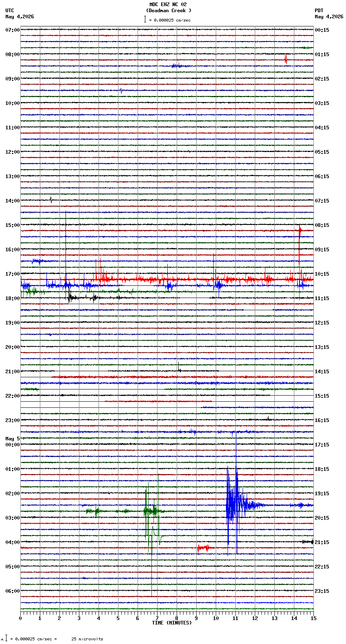Click the '14:15' PDT time label
346x644 pixels.
click(x=322, y=372)
